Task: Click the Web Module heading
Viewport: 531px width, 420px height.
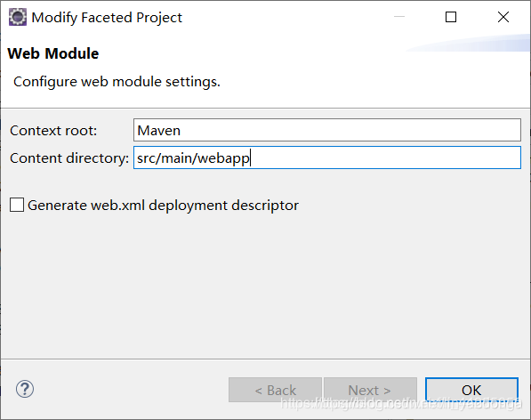Action: tap(53, 53)
